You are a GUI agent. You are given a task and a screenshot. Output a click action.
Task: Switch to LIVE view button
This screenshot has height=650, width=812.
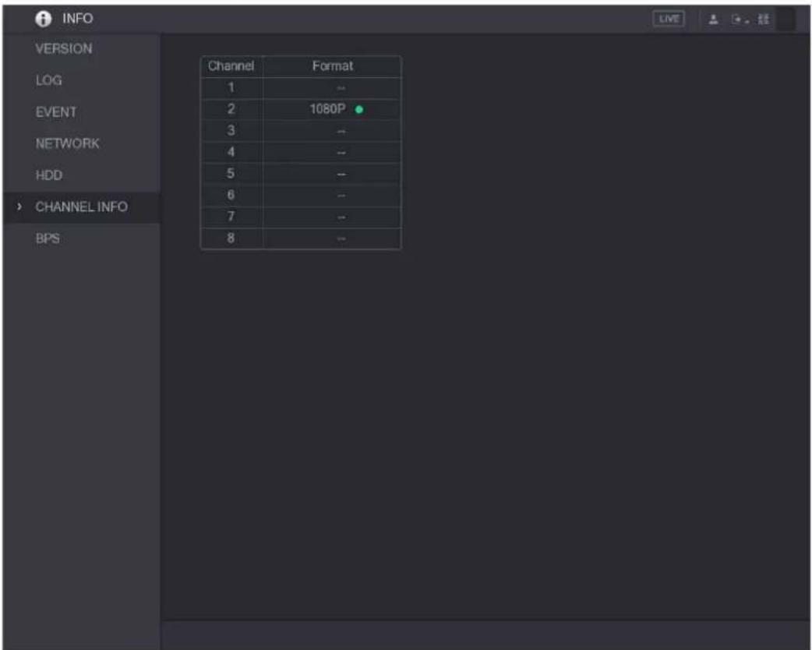669,19
